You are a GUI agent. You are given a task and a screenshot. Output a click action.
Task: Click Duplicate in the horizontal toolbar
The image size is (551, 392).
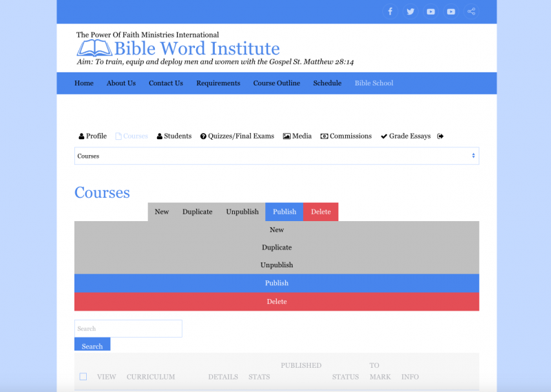point(197,212)
